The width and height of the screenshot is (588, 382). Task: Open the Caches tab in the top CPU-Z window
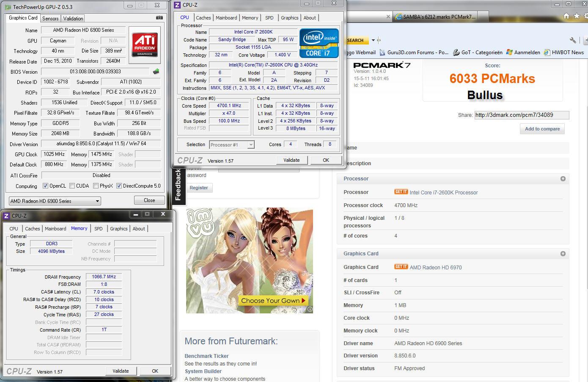point(203,18)
